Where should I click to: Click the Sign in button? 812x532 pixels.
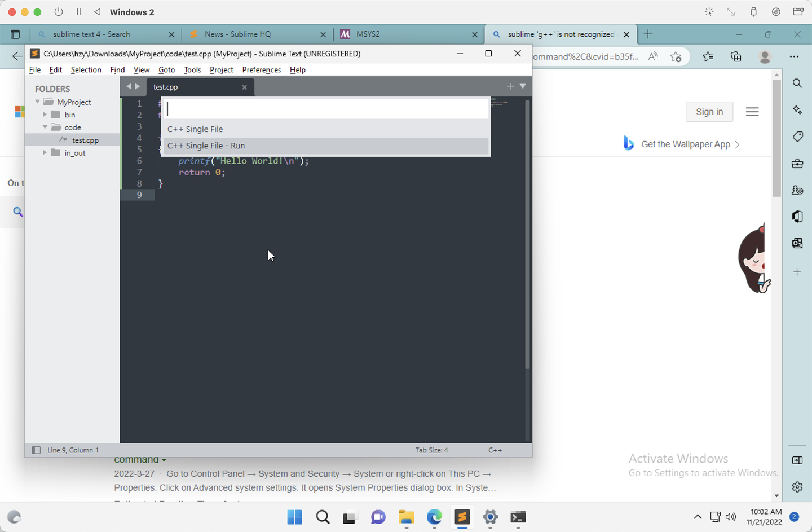point(709,112)
